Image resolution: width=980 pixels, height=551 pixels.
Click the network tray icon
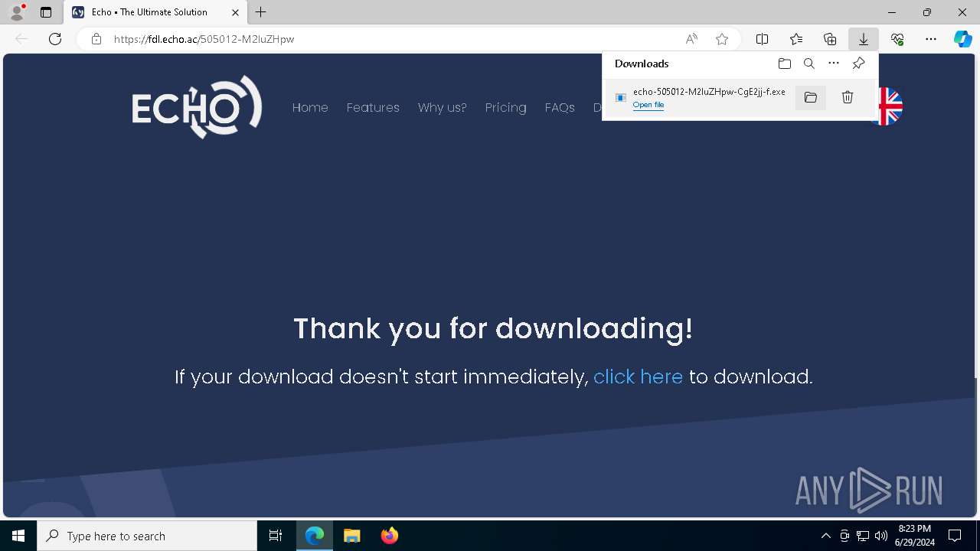863,536
